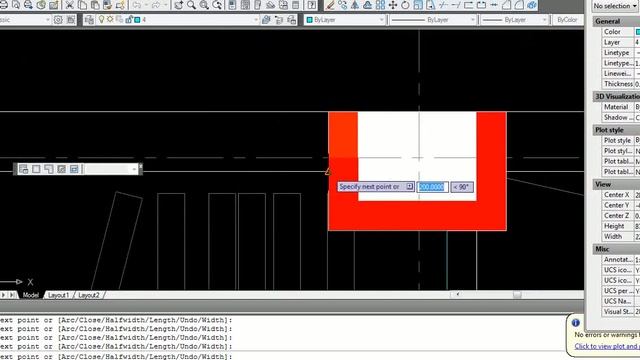
Task: Open the layer 4 dropdown list
Action: [x=256, y=20]
